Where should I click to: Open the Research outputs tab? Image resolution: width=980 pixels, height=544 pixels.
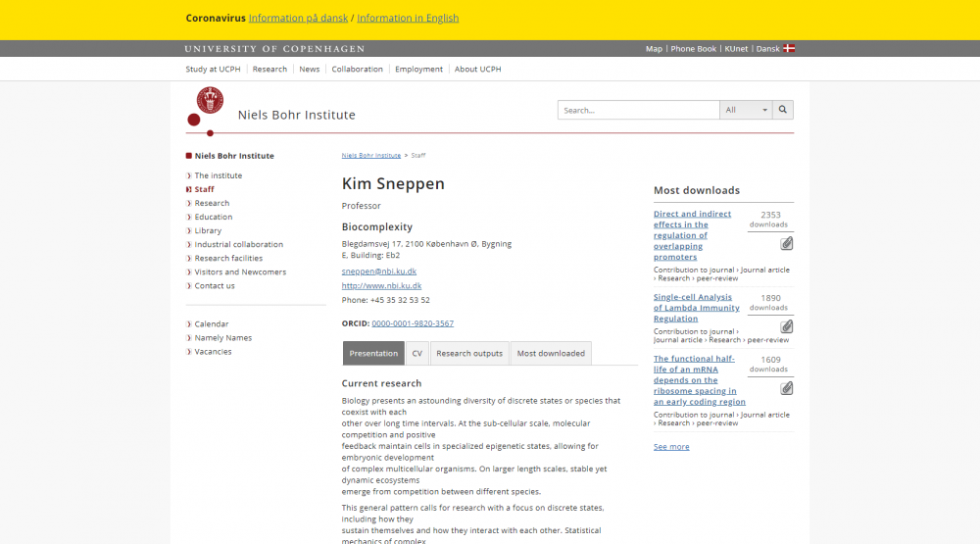point(468,353)
